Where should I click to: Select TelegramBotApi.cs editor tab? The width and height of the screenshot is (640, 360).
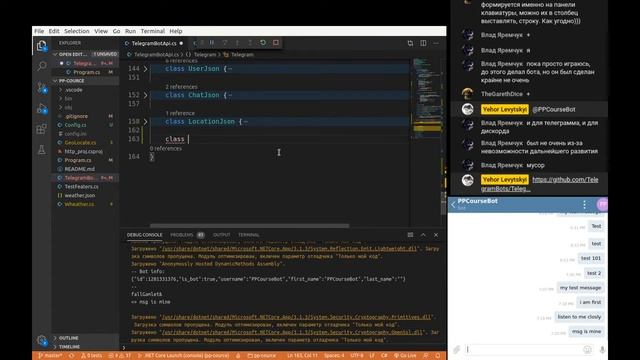[154, 43]
